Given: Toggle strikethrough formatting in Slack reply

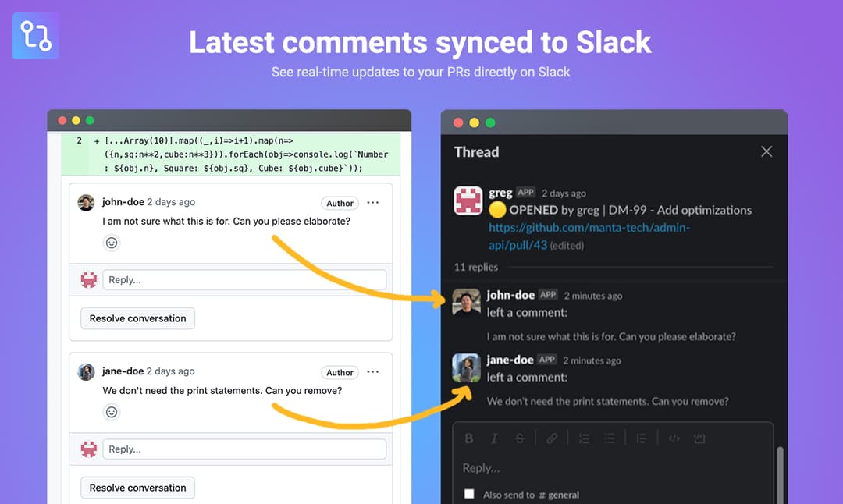Looking at the screenshot, I should [519, 438].
